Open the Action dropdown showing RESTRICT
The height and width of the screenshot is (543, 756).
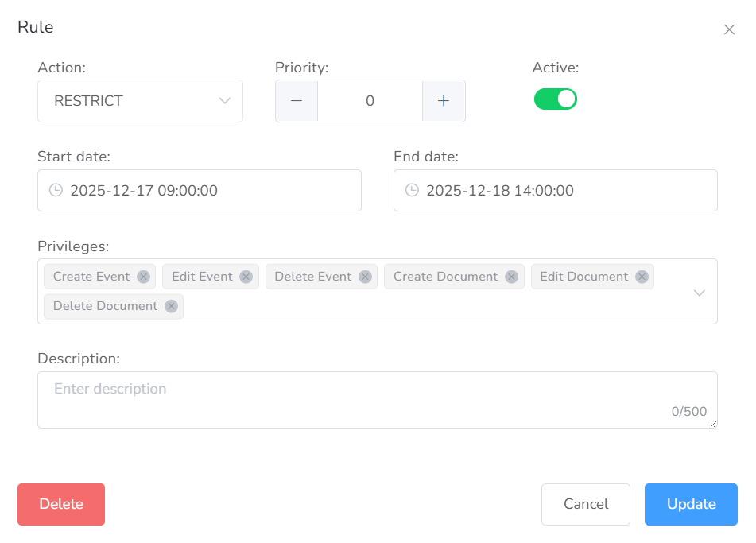(x=140, y=101)
